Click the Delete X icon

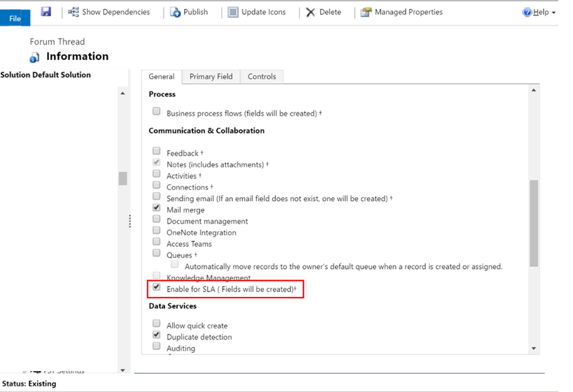[x=311, y=12]
